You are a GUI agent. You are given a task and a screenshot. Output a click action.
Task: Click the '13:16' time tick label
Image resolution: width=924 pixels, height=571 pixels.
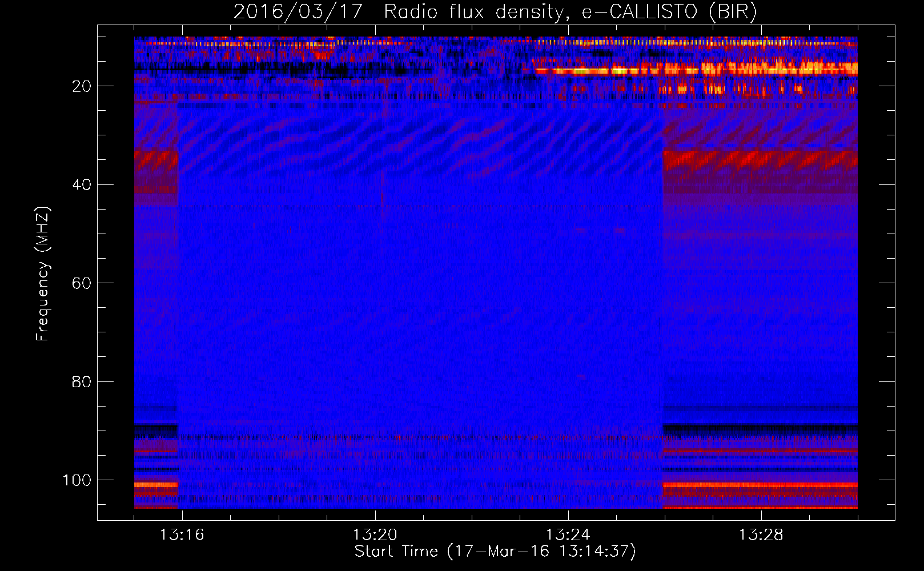[182, 535]
